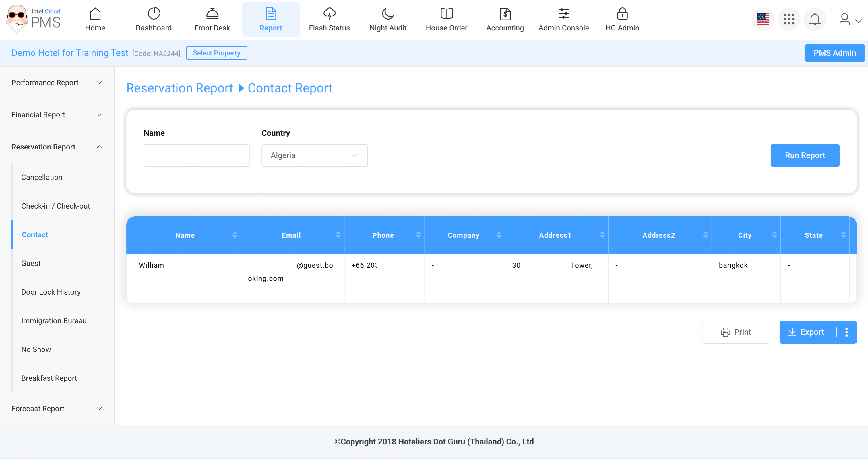
Task: Open the Country dropdown showing Algeria
Action: click(x=314, y=155)
